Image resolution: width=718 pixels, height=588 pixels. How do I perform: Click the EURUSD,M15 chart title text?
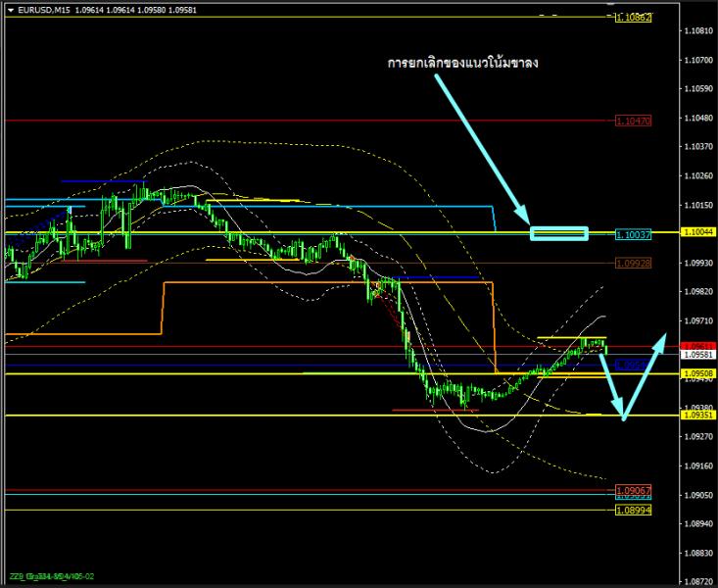click(x=44, y=10)
